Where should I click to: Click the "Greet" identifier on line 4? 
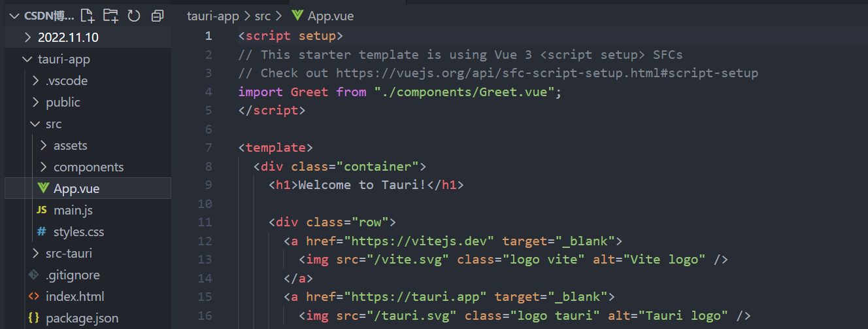[x=310, y=92]
